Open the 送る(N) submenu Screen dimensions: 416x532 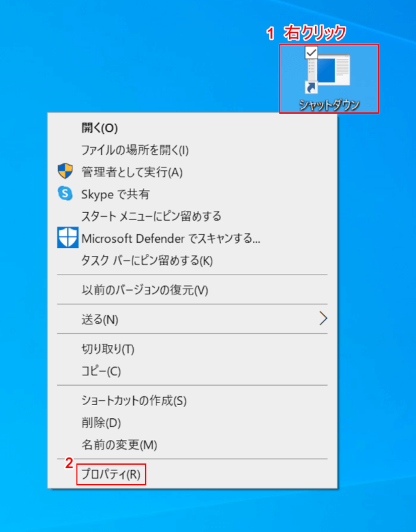pyautogui.click(x=192, y=319)
